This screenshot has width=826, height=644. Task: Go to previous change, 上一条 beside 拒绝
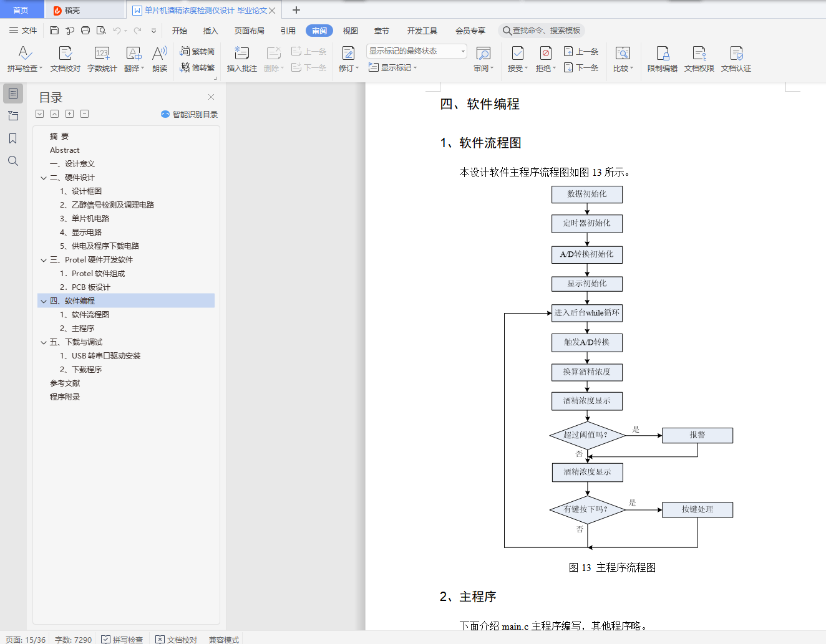581,51
